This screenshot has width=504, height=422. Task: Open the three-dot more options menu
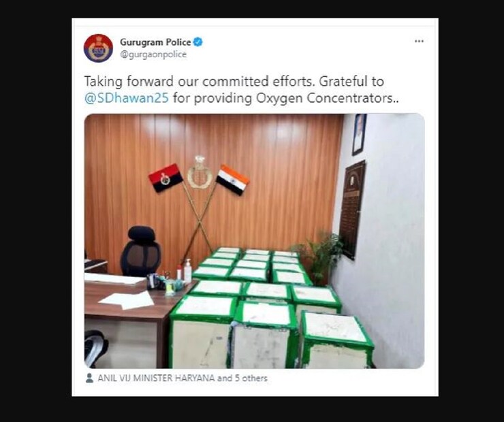[x=419, y=41]
